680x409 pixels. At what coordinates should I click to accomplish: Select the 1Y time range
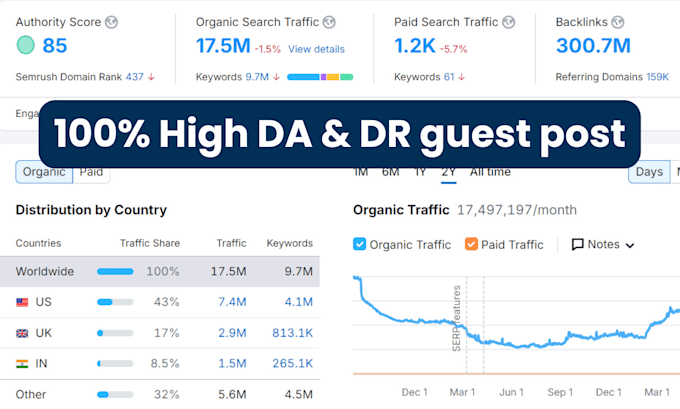point(420,172)
